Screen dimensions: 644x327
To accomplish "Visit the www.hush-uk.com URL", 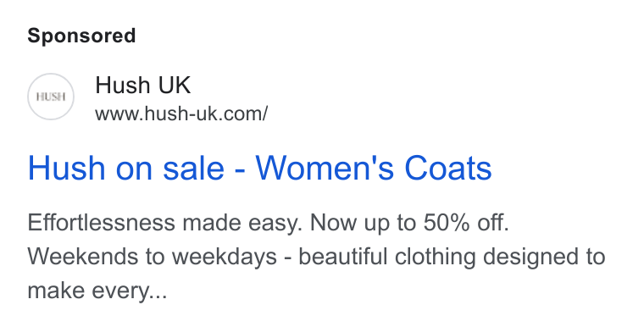I will [181, 114].
